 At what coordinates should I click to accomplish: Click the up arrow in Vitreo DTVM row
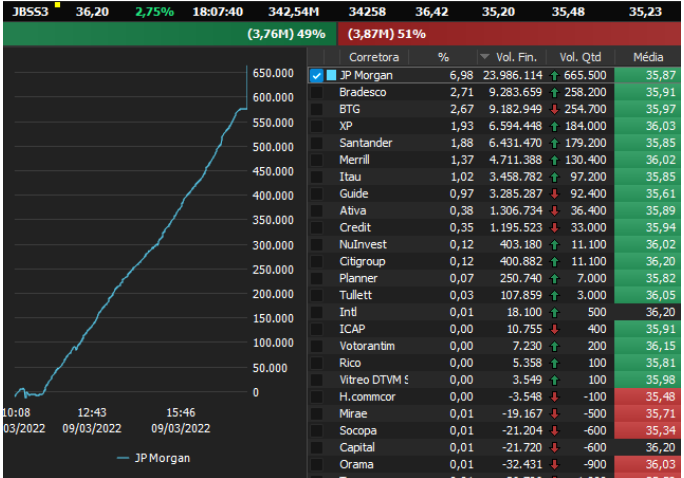pos(554,380)
